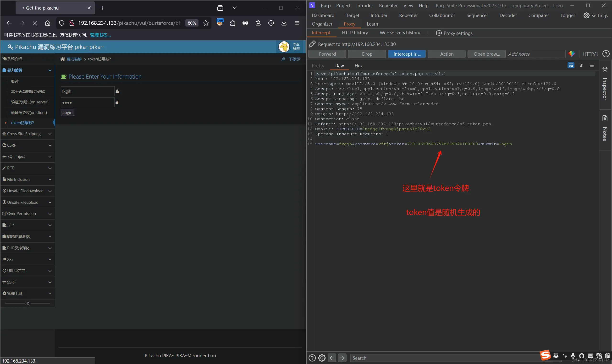This screenshot has height=364, width=612.
Task: Open the 基于表单的暴力破解 sidebar item
Action: 28,91
